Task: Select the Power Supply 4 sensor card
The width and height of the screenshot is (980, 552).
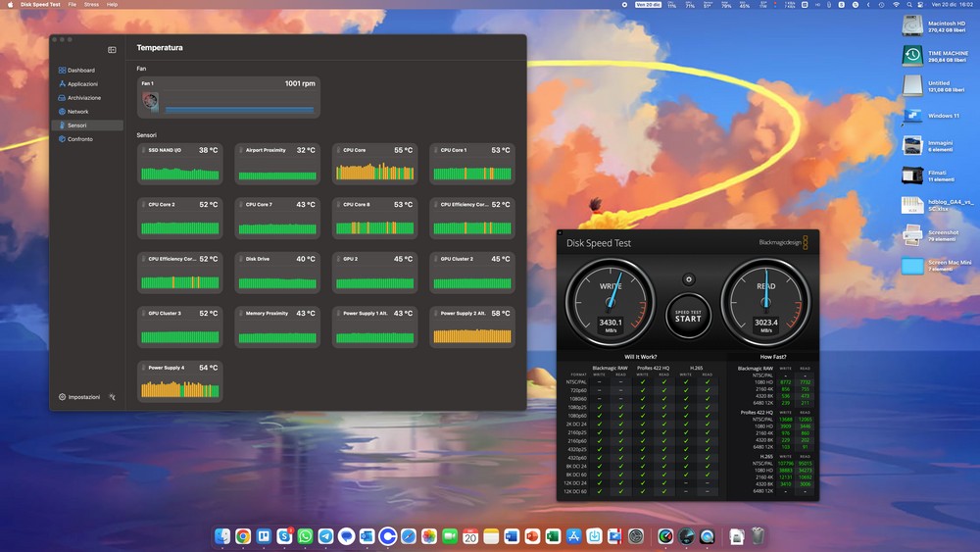Action: point(179,381)
